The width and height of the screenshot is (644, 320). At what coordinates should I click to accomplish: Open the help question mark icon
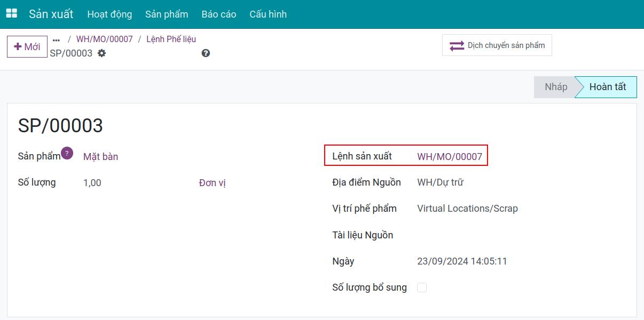coord(206,53)
